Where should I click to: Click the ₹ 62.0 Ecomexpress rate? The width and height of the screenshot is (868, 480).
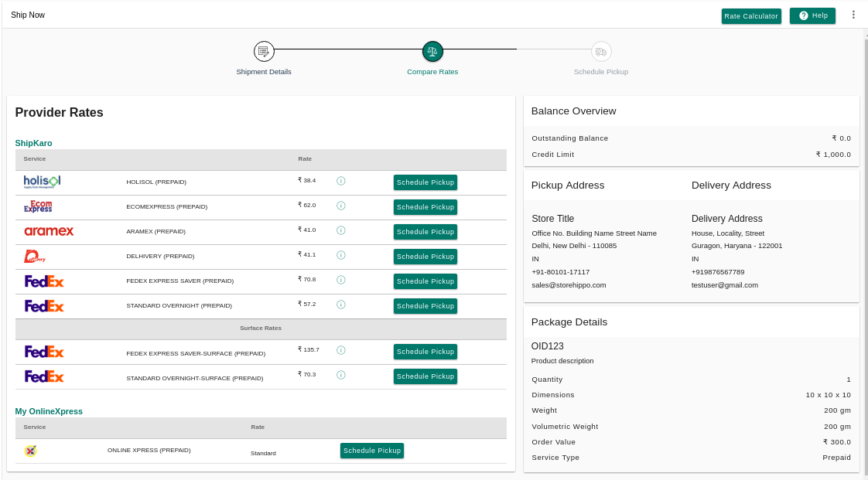pyautogui.click(x=306, y=205)
